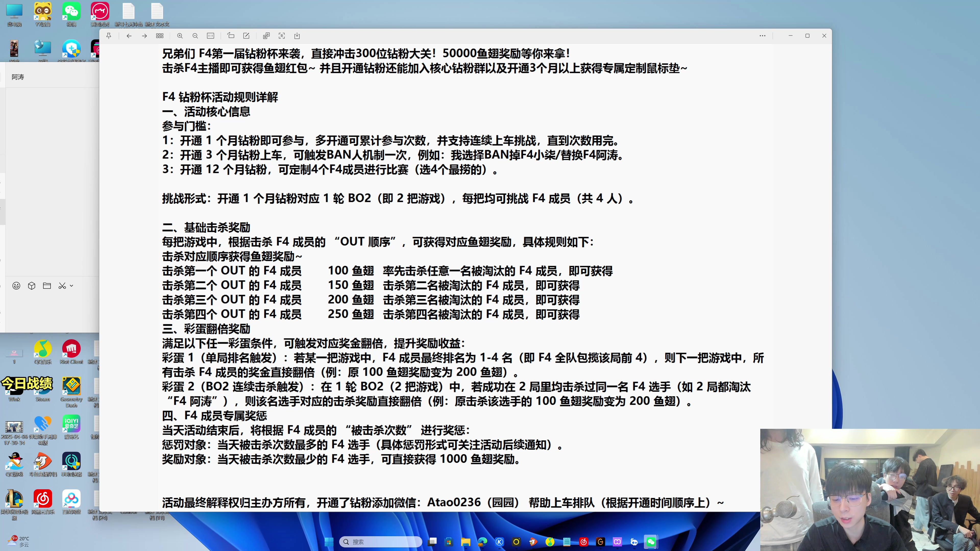
Task: Save the image via download icon
Action: click(297, 36)
